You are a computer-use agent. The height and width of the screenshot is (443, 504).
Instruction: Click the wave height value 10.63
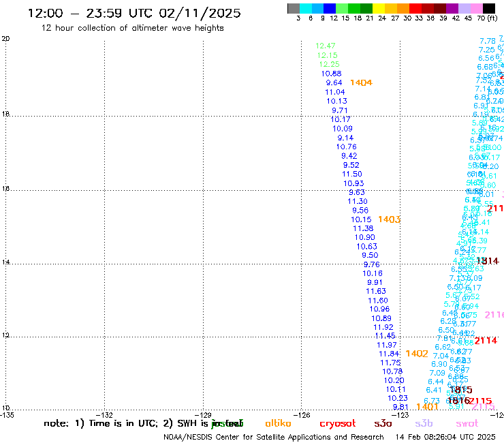[366, 247]
